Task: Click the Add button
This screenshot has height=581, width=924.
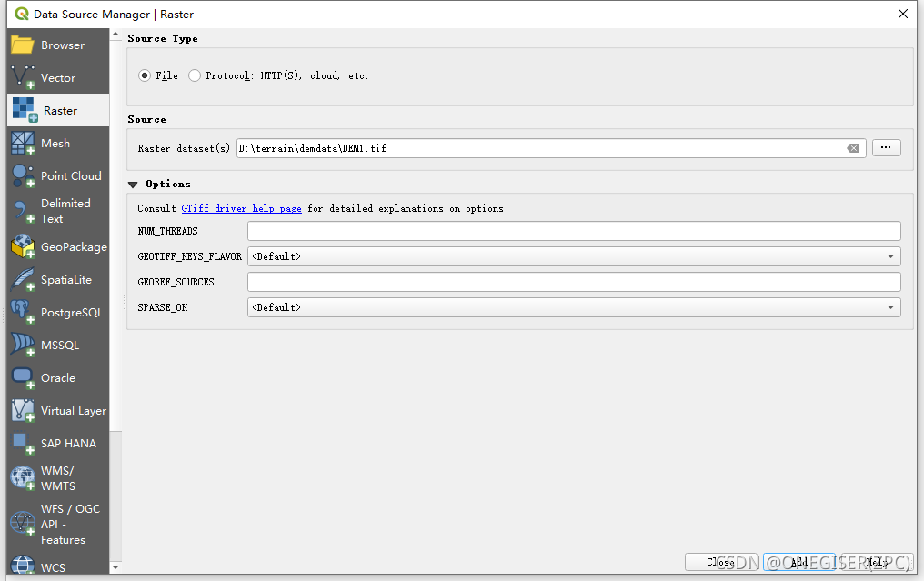Action: point(800,562)
